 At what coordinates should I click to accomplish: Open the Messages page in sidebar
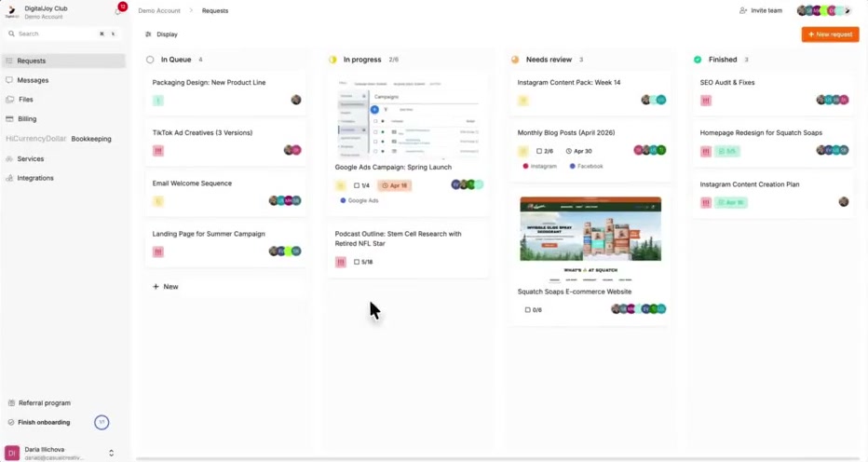[x=63, y=80]
